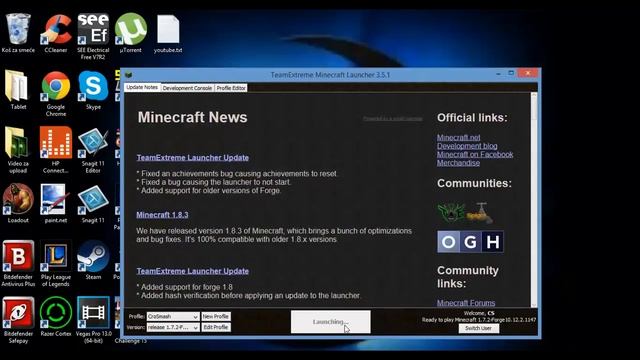Click the green creeper community logo
640x360 pixels.
click(451, 213)
